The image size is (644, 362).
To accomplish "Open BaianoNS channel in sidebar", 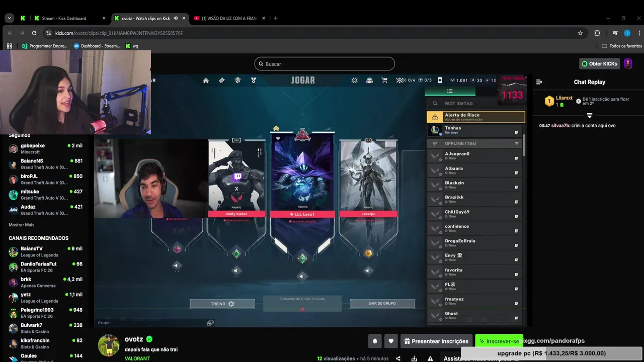I will click(x=45, y=164).
